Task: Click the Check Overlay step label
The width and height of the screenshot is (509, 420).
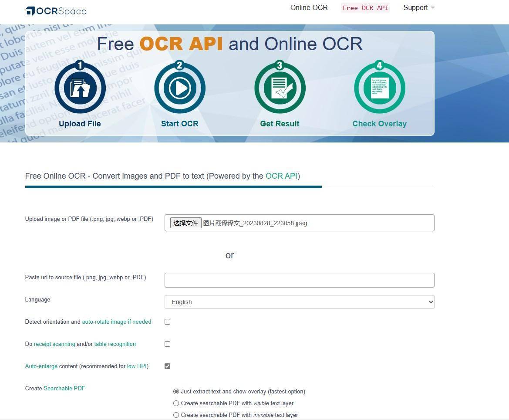Action: click(x=380, y=123)
